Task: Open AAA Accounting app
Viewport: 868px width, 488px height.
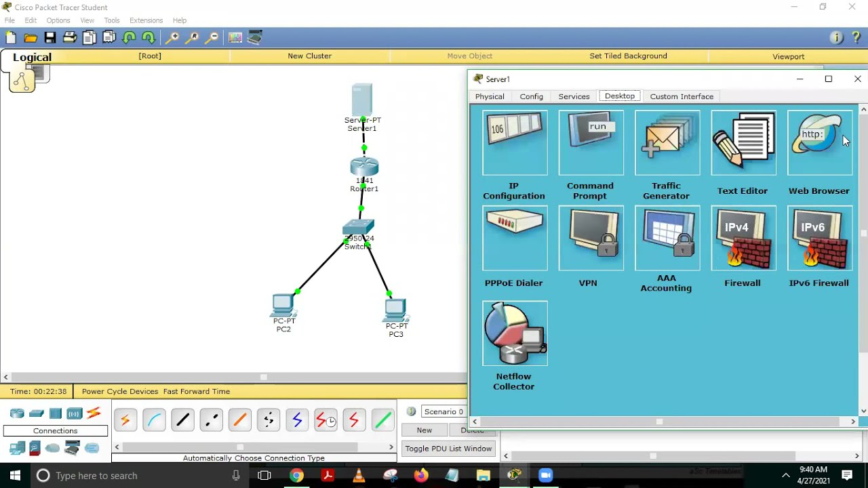Action: (x=667, y=238)
